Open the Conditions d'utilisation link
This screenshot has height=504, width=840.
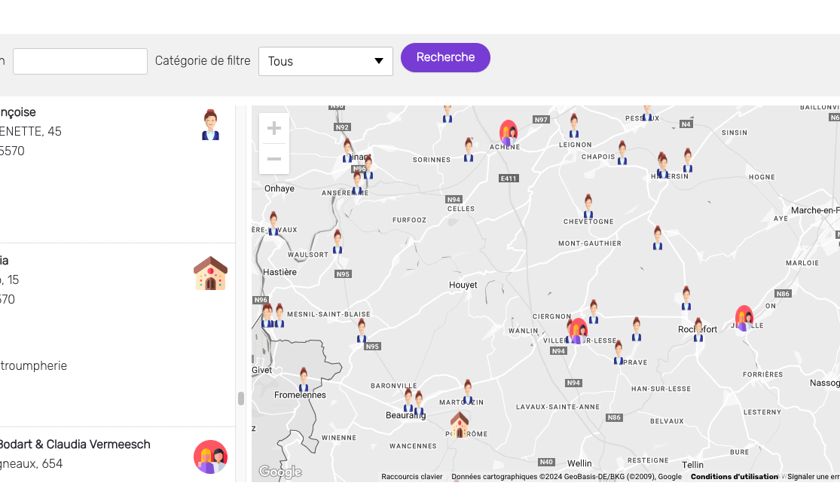pos(734,477)
